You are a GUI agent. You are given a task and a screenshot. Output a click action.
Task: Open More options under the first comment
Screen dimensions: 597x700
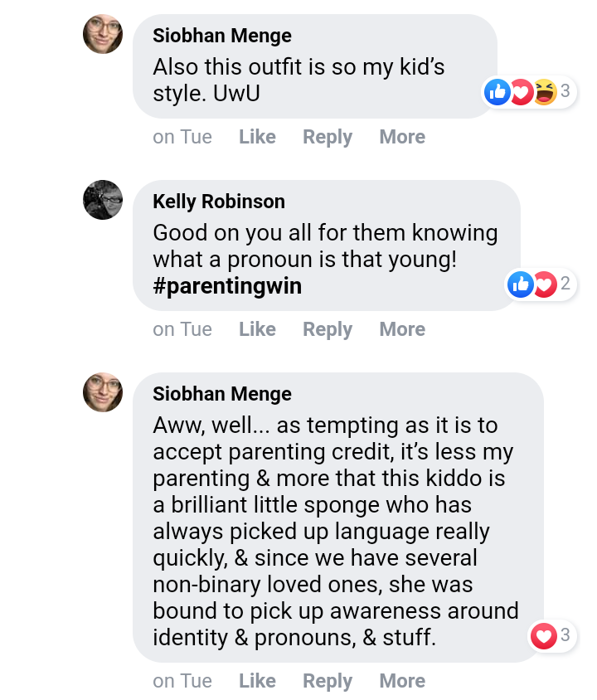click(402, 137)
